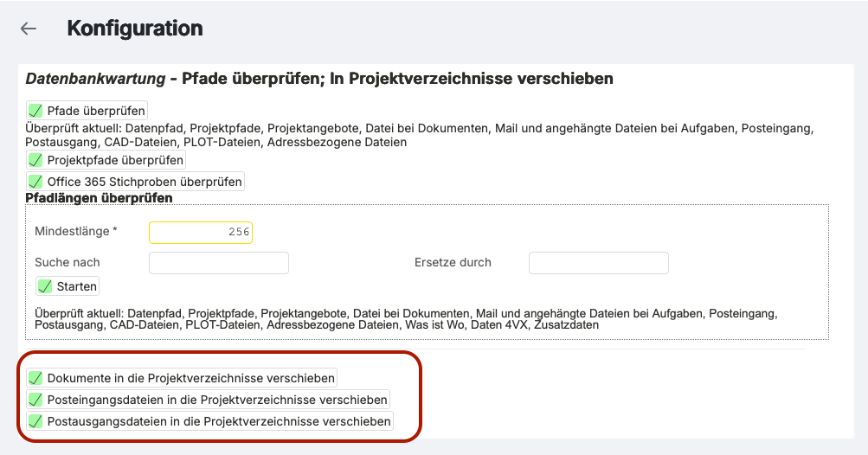Viewport: 868px width, 455px height.
Task: Click the Mindestlänge field label
Action: point(75,232)
